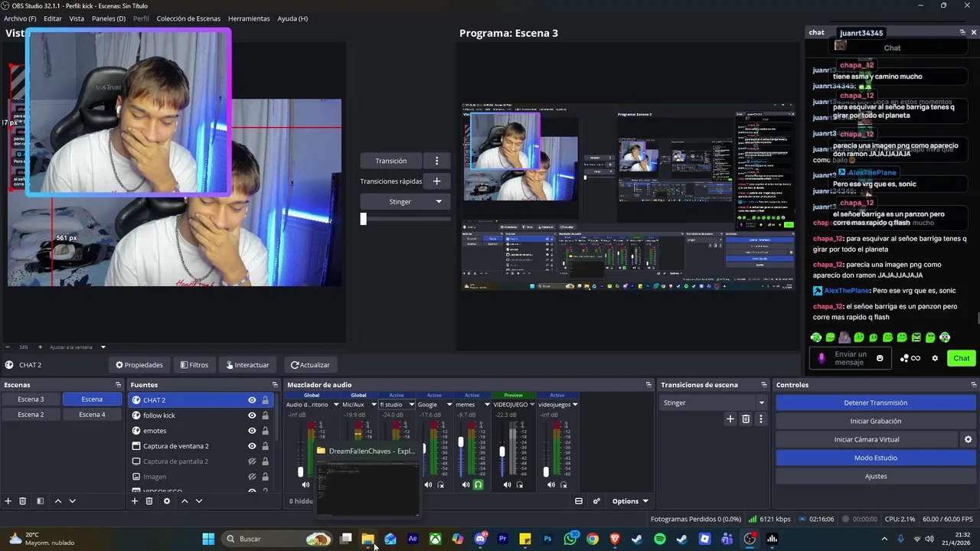
Task: Remove selected source with the trash icon
Action: 149,501
